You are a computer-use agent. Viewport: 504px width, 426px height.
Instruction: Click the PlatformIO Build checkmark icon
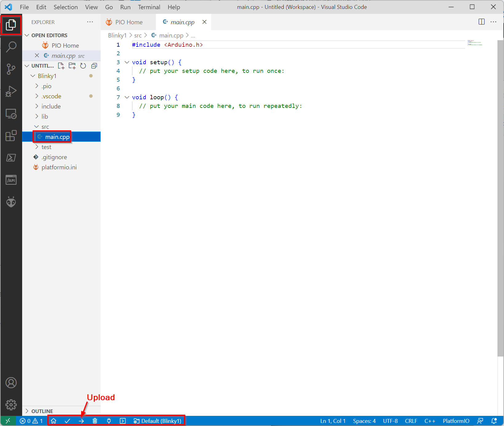[x=67, y=421]
